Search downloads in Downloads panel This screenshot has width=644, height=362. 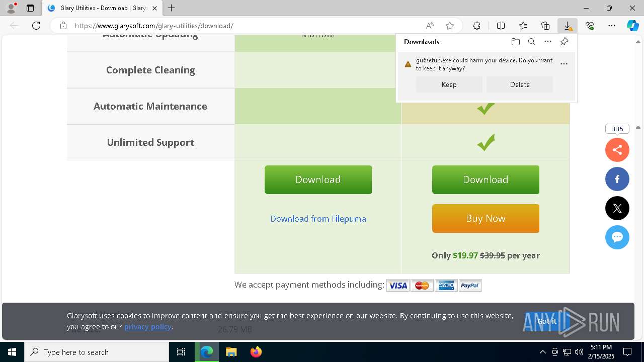coord(531,42)
